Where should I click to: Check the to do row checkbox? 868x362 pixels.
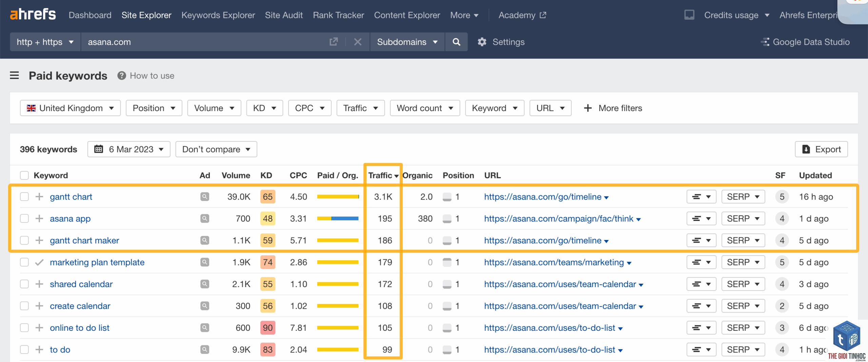(24, 349)
